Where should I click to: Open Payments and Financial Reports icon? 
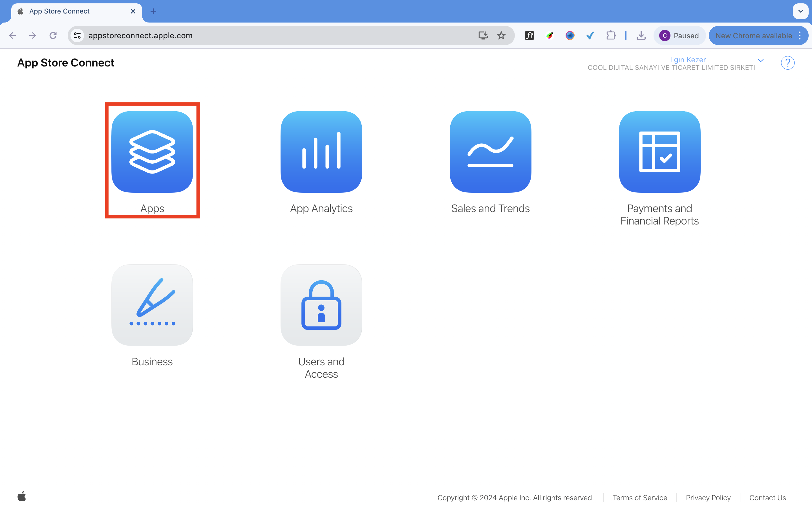[659, 152]
